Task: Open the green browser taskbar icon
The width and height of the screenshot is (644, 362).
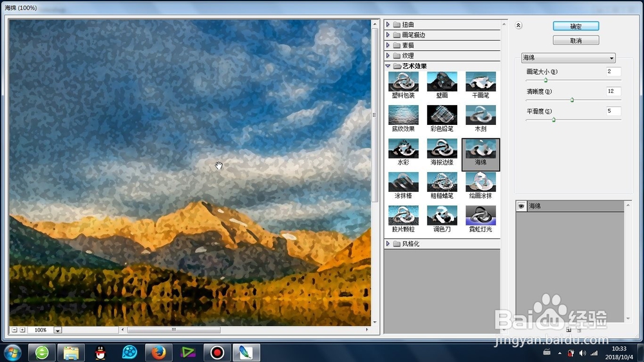Action: pyautogui.click(x=42, y=352)
